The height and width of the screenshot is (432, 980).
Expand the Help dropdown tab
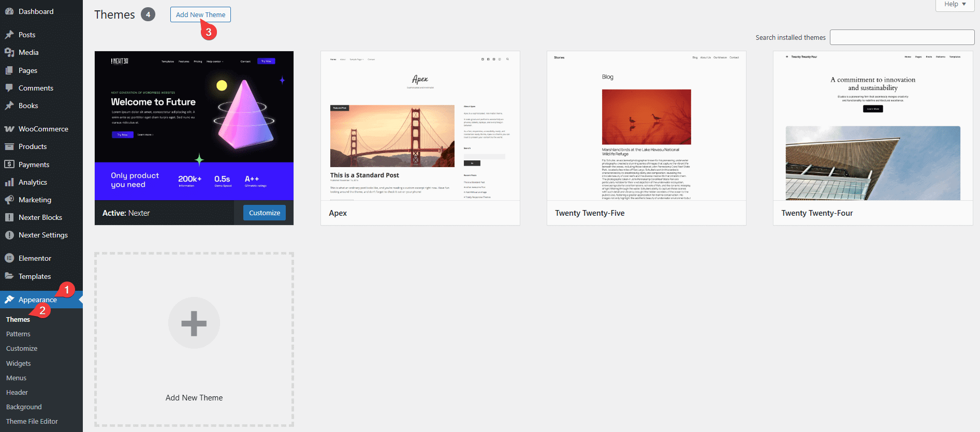955,5
